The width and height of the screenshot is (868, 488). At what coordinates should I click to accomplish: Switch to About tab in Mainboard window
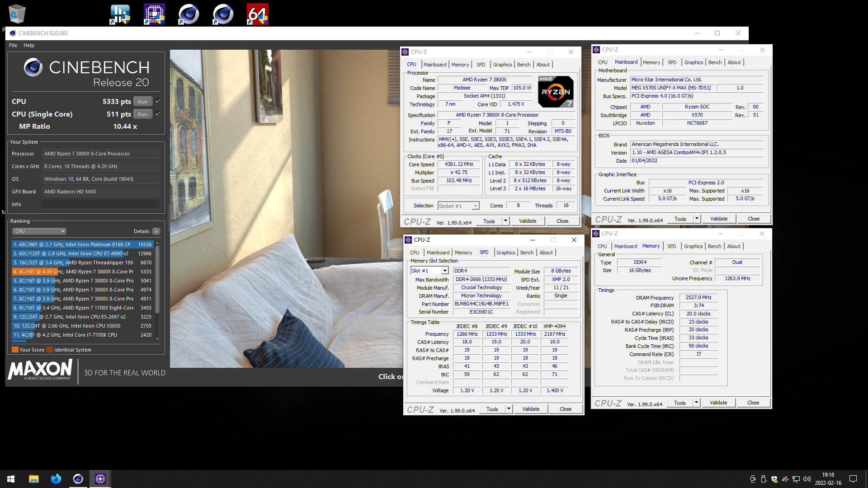pyautogui.click(x=734, y=62)
